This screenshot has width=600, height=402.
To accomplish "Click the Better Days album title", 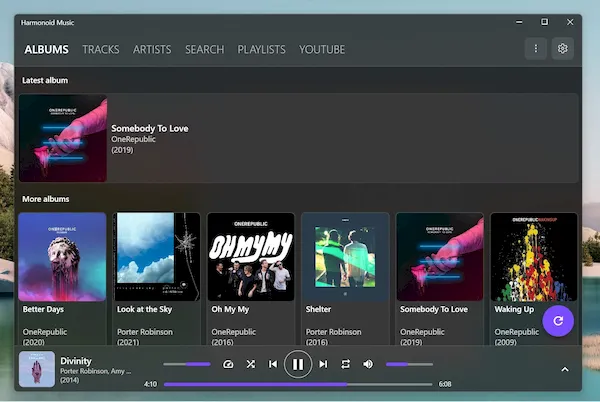I will tap(43, 309).
